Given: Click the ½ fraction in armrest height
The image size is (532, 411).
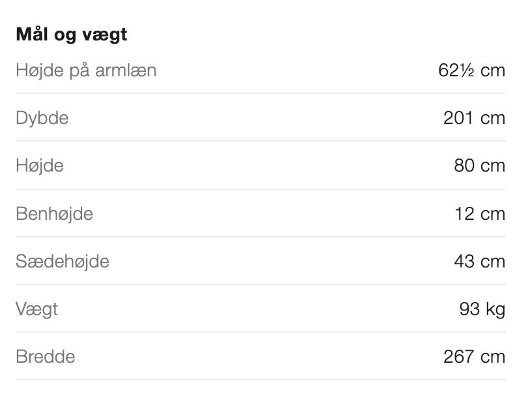Looking at the screenshot, I should pos(467,70).
